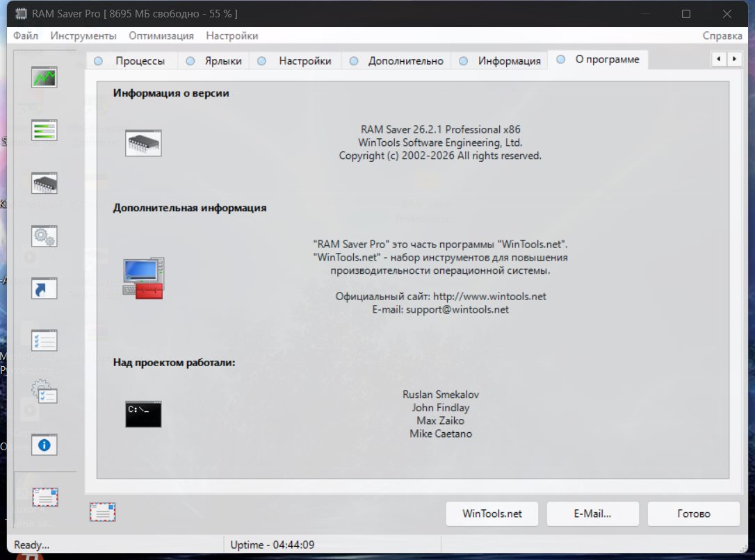The image size is (755, 560).
Task: Select the О программе tab
Action: 598,60
